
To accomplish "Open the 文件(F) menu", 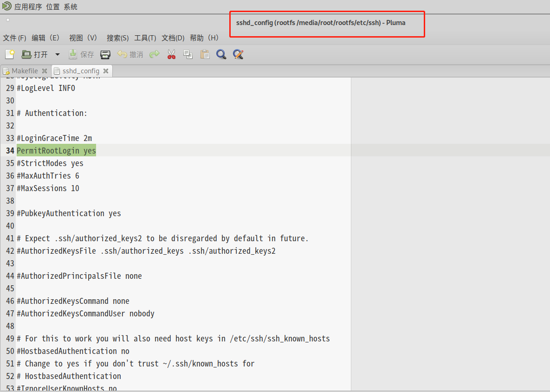I will [14, 38].
